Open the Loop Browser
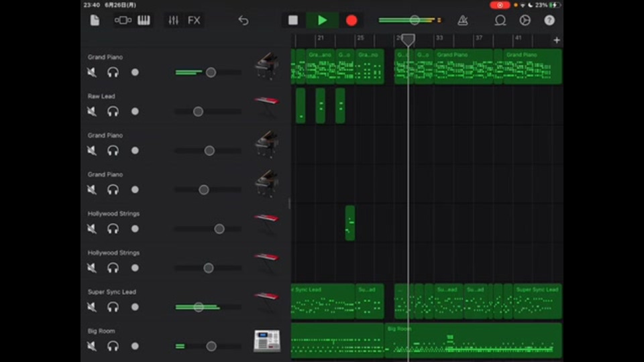 tap(500, 20)
